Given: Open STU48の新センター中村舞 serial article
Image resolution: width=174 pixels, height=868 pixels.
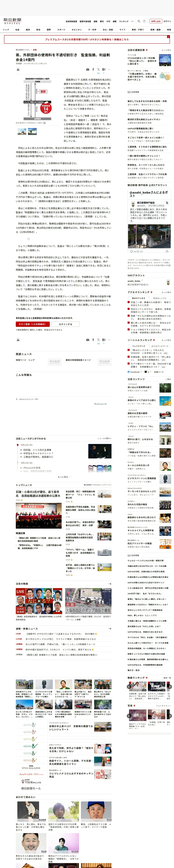Looking at the screenshot, I should [142, 61].
